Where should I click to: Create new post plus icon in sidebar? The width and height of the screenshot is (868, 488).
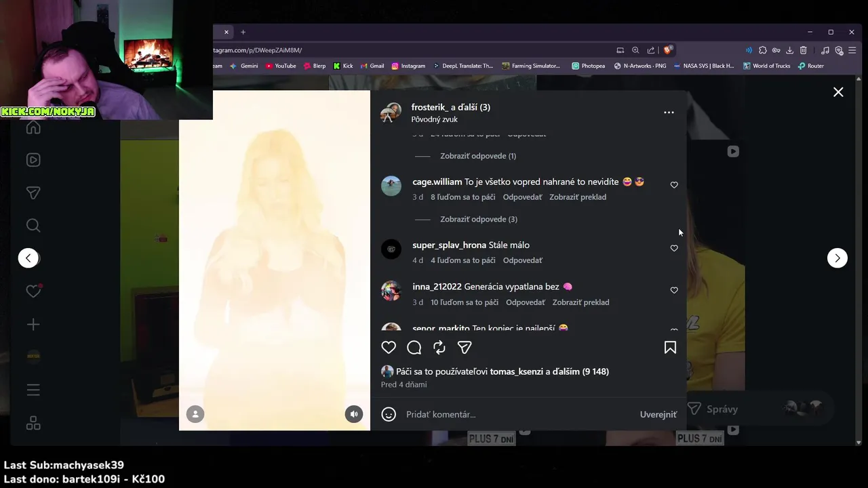(33, 325)
